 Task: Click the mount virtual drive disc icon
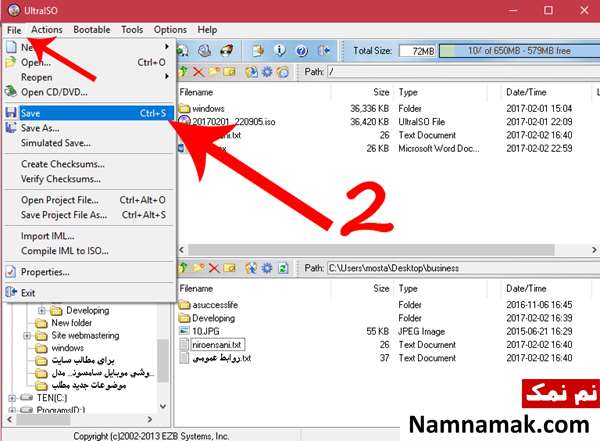click(205, 50)
